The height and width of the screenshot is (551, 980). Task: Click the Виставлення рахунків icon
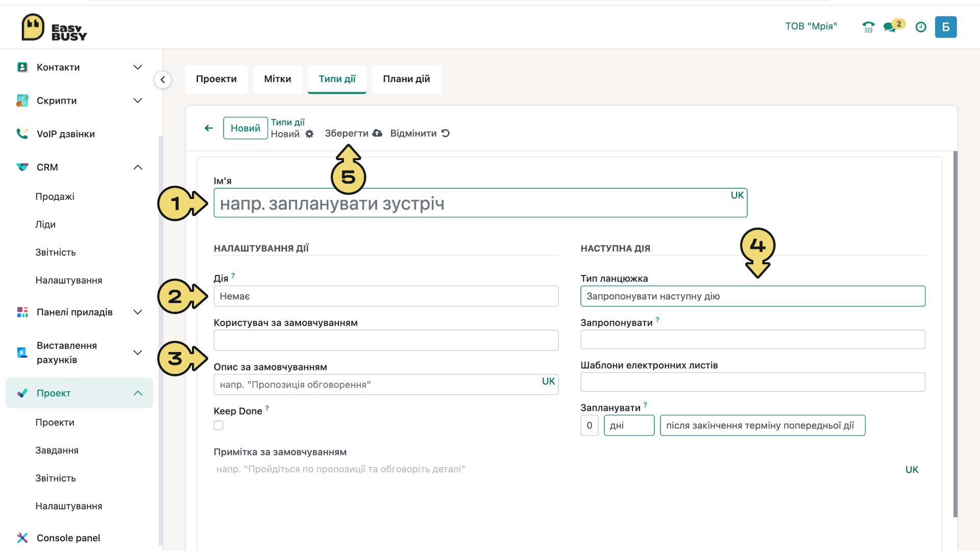(22, 353)
